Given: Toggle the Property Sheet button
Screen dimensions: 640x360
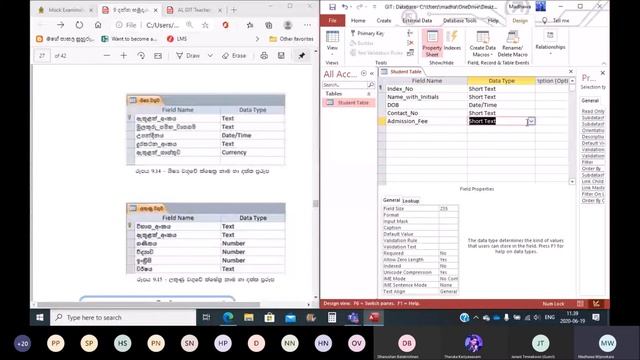Looking at the screenshot, I should (432, 43).
